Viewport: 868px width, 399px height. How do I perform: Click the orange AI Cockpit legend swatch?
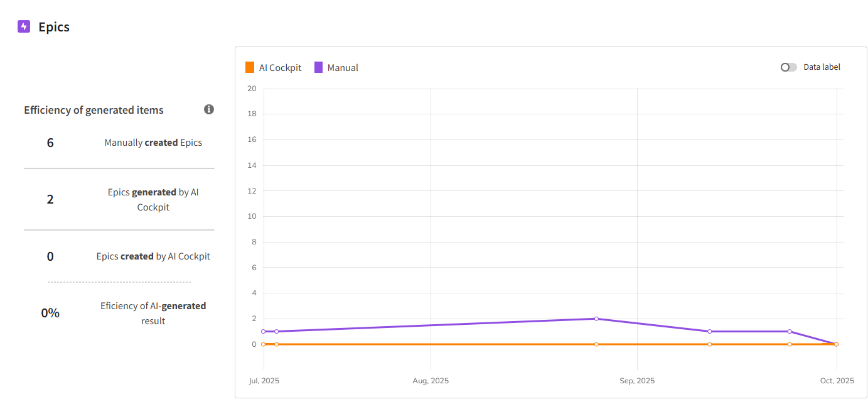pyautogui.click(x=250, y=67)
